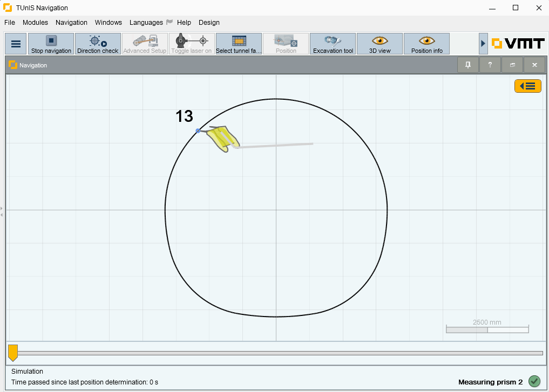Open Navigation panel help

coord(490,65)
